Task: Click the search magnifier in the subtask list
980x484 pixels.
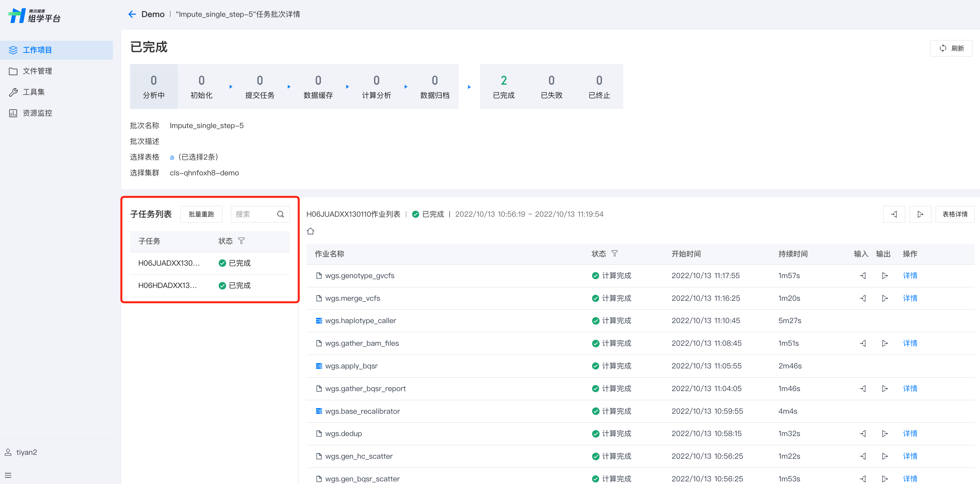Action: pyautogui.click(x=280, y=214)
